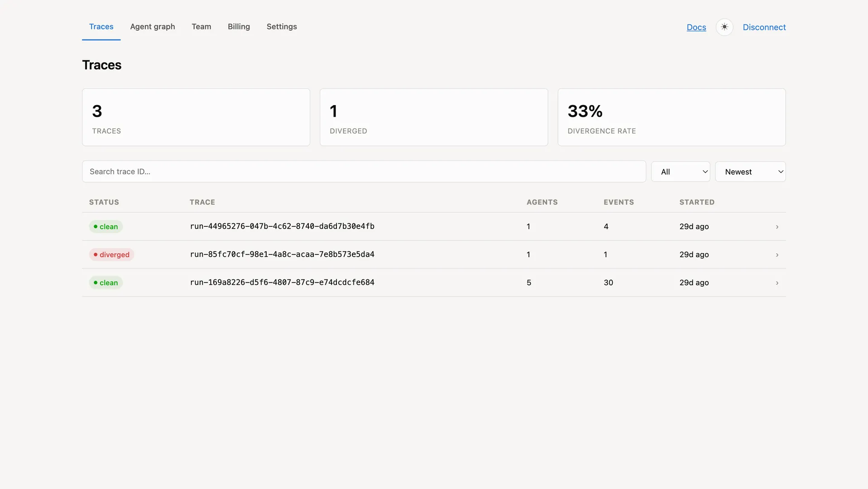Click events count 30 in run-169a8226 row

coord(608,283)
